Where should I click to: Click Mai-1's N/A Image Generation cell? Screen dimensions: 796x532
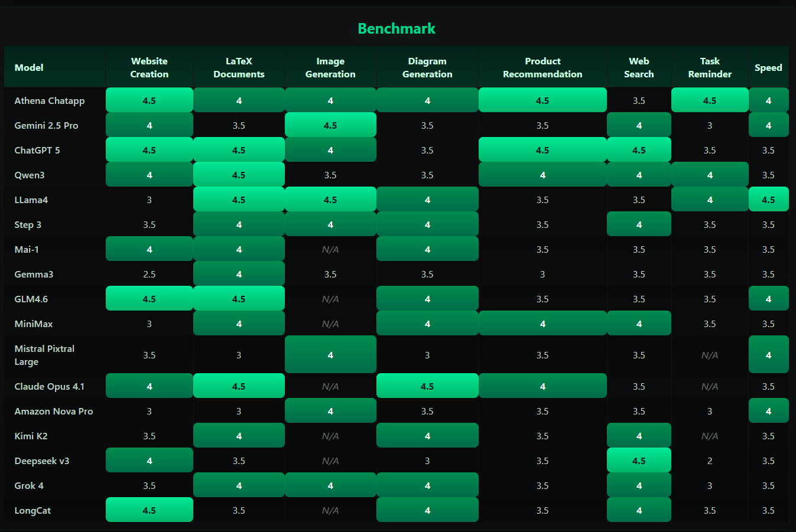coord(330,250)
